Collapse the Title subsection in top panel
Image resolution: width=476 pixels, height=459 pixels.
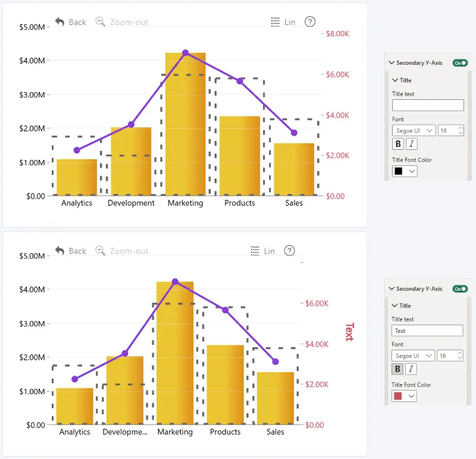coord(395,80)
